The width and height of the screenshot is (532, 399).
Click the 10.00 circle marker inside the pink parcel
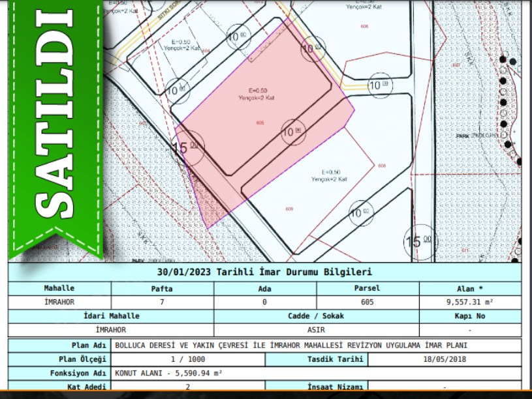293,132
